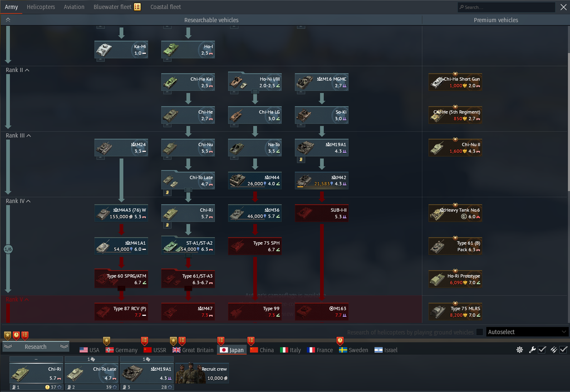Select the Chi-He tank
Viewport: 570px width, 392px height.
[188, 115]
